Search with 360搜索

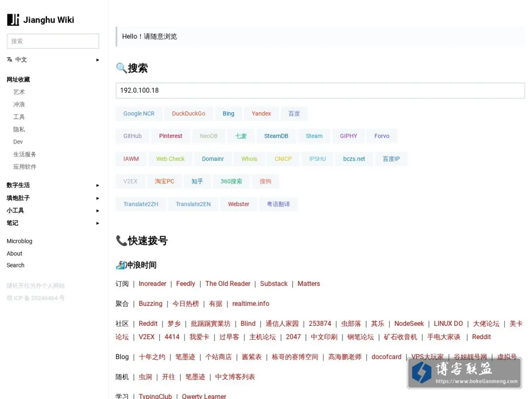[x=231, y=181]
